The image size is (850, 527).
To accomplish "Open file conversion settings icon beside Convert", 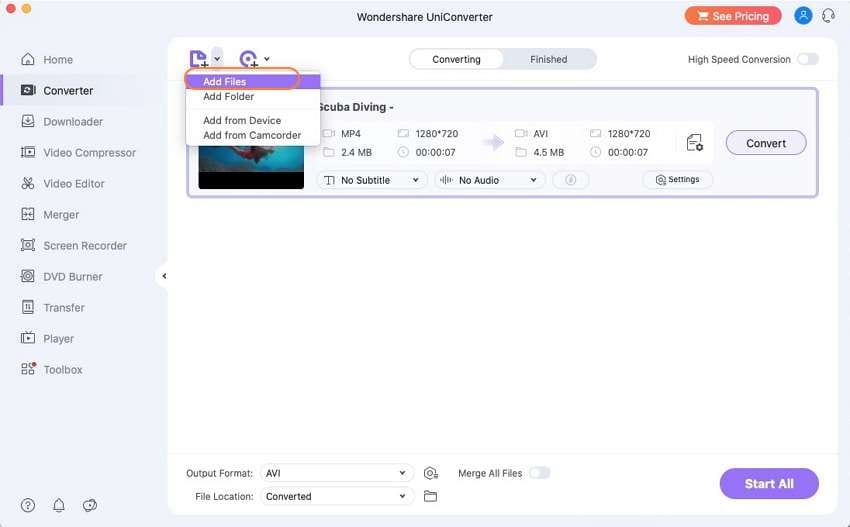I will tap(695, 143).
